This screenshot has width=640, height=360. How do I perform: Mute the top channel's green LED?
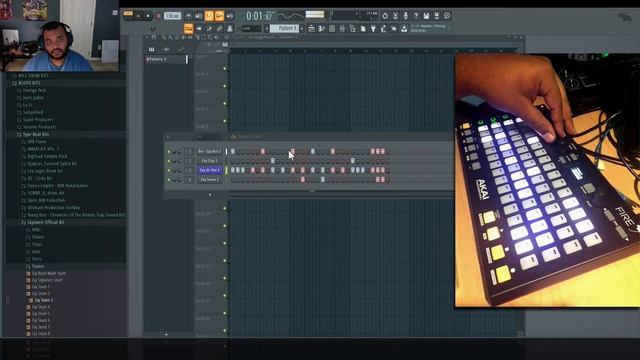click(x=169, y=151)
